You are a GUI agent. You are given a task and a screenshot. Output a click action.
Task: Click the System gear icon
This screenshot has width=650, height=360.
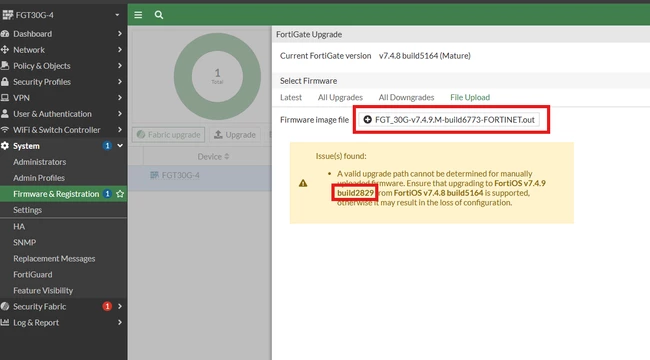coord(5,146)
